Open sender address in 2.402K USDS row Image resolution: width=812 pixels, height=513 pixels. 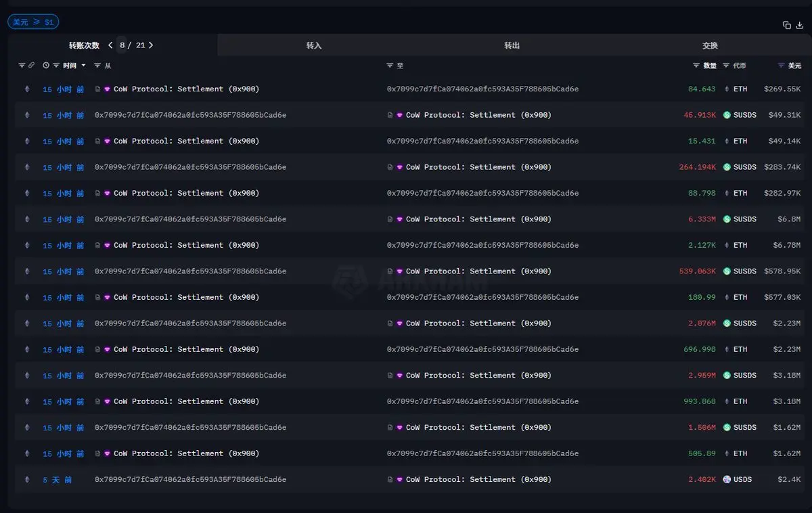tap(190, 480)
